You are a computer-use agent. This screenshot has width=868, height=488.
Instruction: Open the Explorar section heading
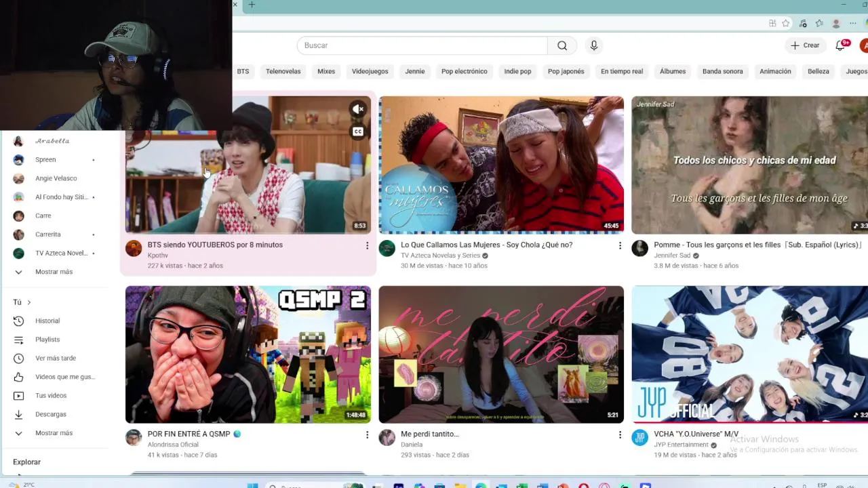pyautogui.click(x=27, y=462)
